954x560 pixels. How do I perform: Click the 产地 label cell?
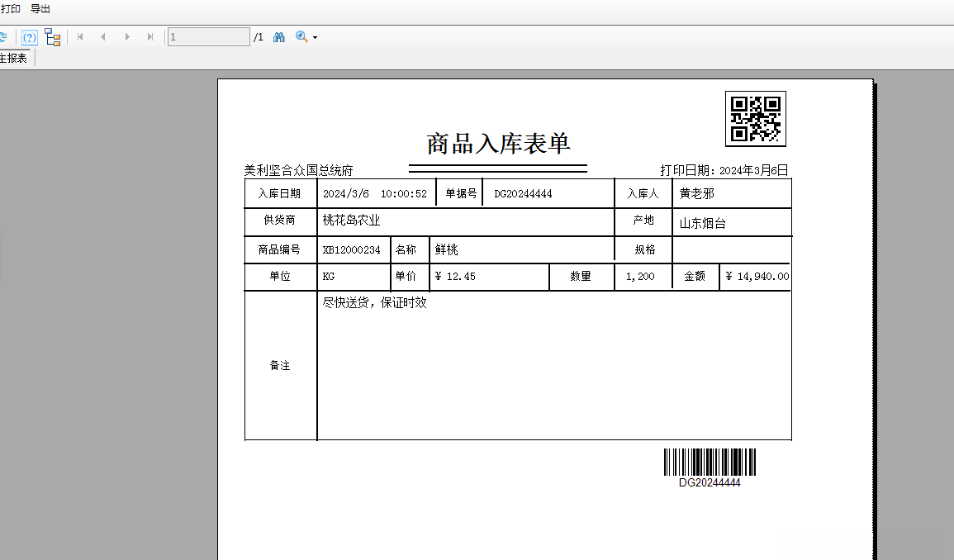coord(643,221)
